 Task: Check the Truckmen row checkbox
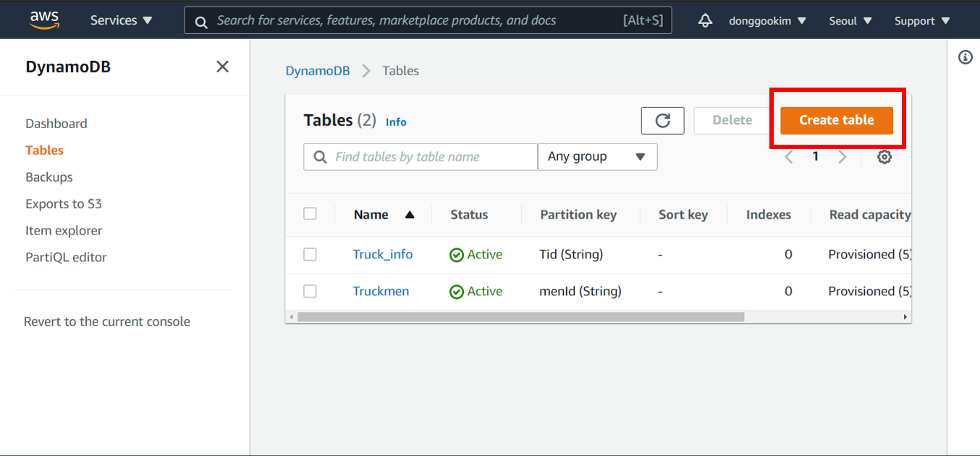(310, 291)
